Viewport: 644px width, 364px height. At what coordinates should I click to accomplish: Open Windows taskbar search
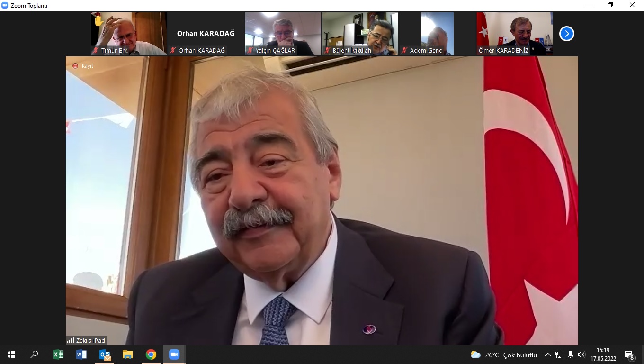point(34,355)
